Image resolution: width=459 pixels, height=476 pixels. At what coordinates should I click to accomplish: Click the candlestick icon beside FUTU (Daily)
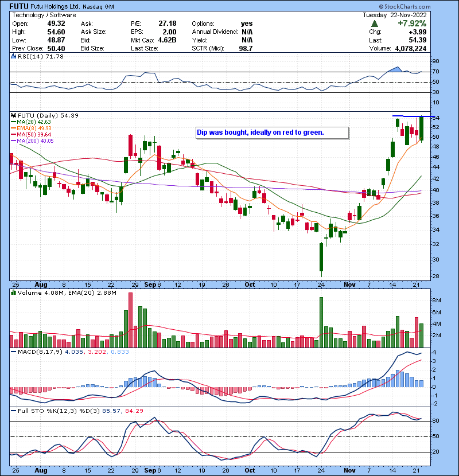(x=13, y=115)
